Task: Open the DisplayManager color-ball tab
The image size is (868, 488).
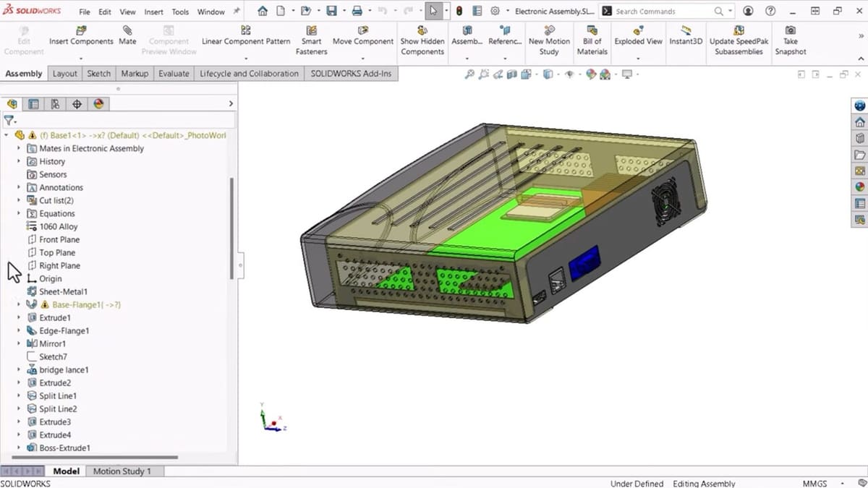Action: [x=98, y=104]
